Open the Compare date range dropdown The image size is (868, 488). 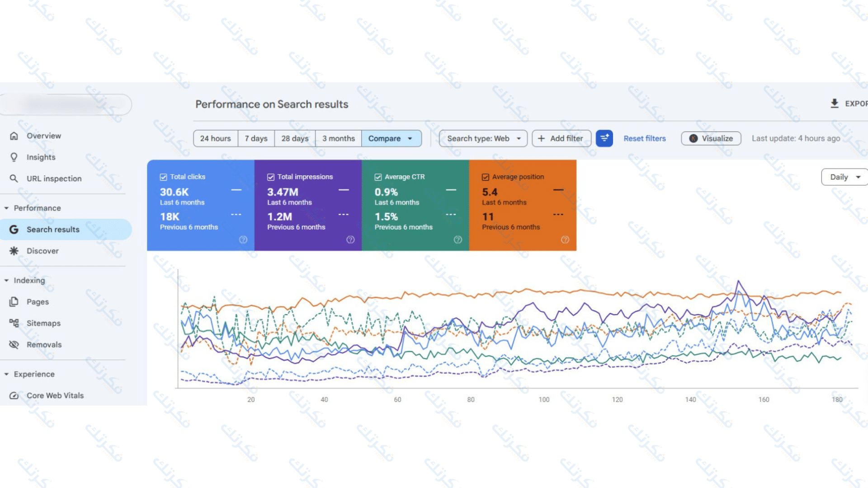(x=391, y=138)
